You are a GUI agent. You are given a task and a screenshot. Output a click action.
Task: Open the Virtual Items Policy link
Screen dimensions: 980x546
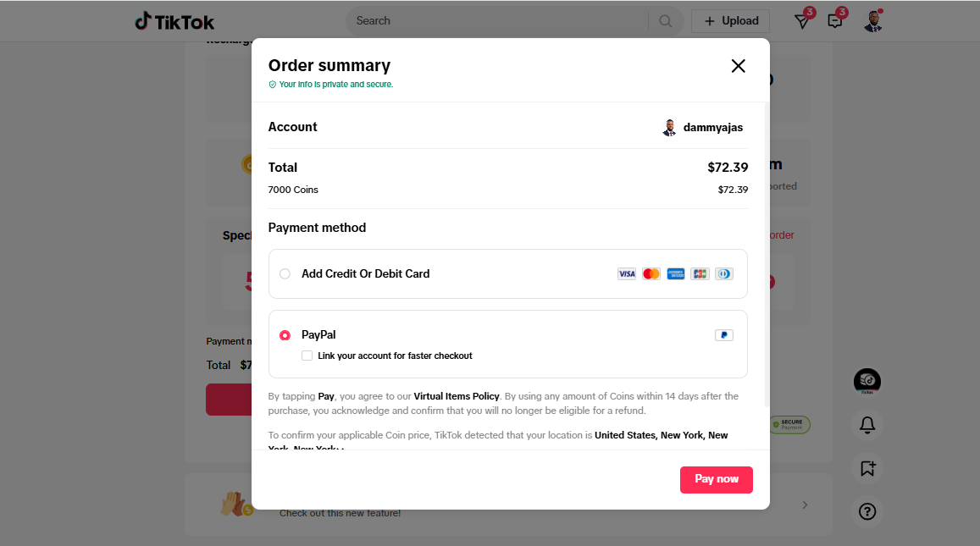[457, 396]
